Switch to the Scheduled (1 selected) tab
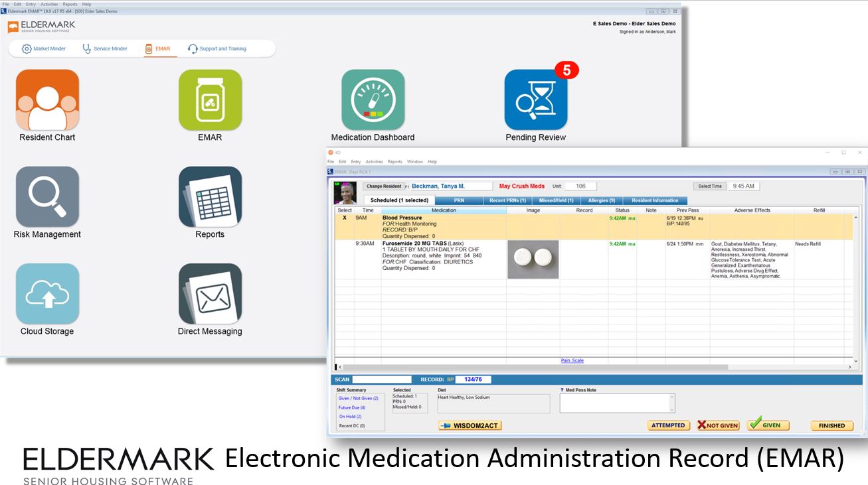Image resolution: width=868 pixels, height=485 pixels. (399, 200)
